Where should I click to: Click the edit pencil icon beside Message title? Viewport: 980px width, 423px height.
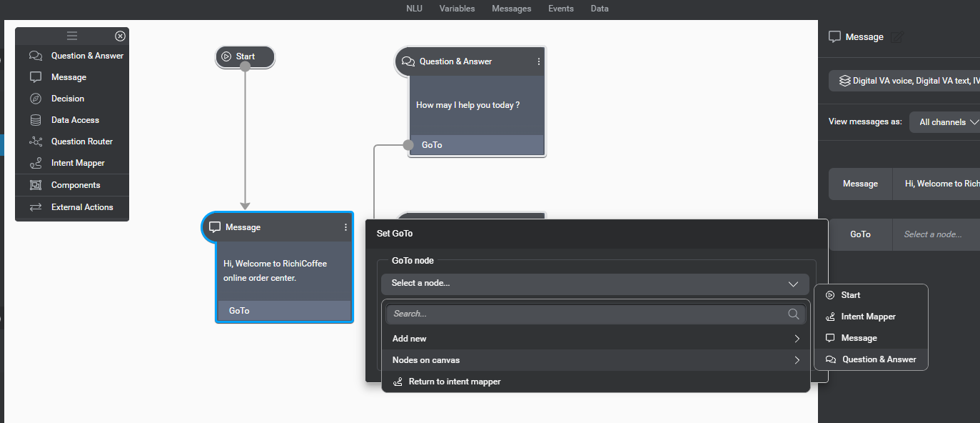(x=896, y=37)
